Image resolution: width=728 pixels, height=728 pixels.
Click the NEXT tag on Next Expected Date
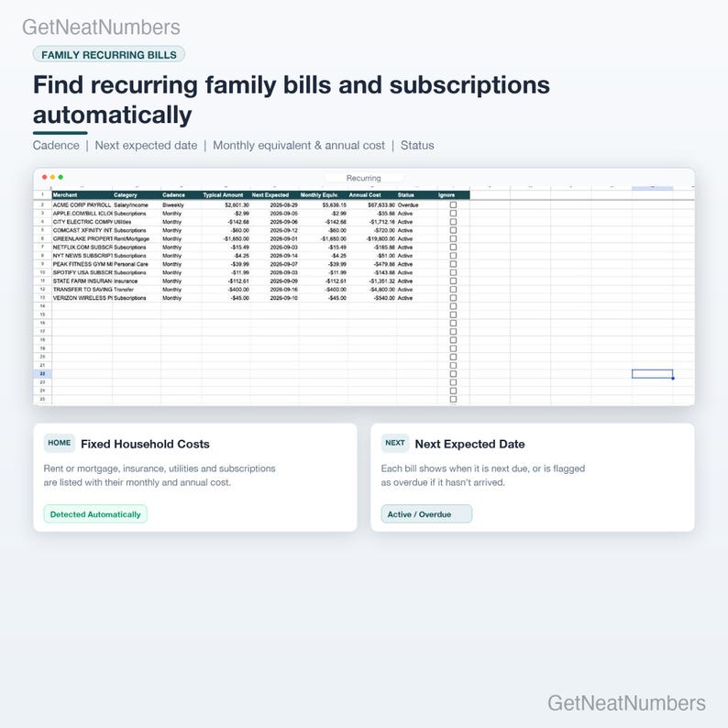[x=395, y=443]
